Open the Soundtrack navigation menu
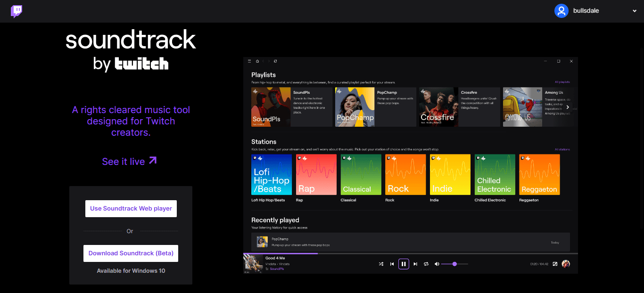The image size is (644, 293). point(249,61)
